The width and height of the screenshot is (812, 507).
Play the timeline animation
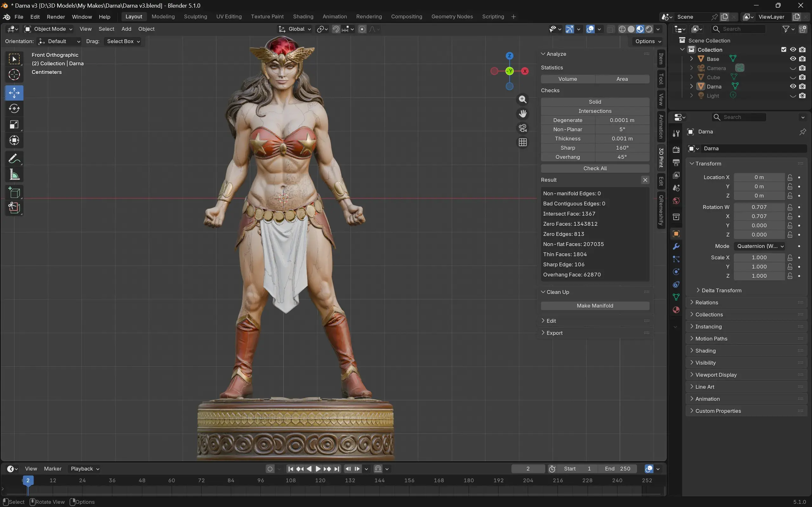click(318, 469)
